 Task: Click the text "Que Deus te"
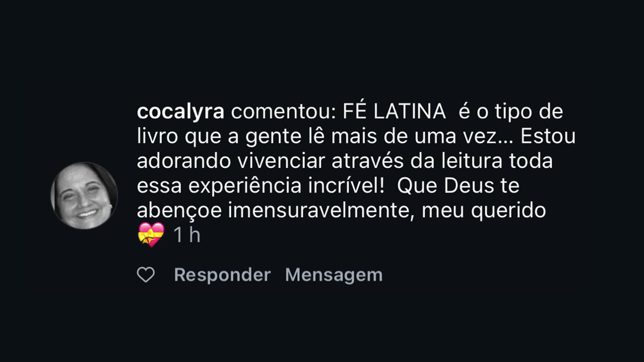458,186
